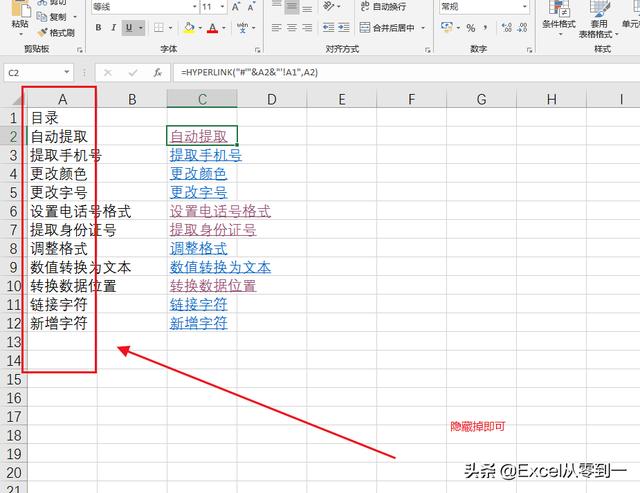Decrease decimal places icon

coord(522,28)
